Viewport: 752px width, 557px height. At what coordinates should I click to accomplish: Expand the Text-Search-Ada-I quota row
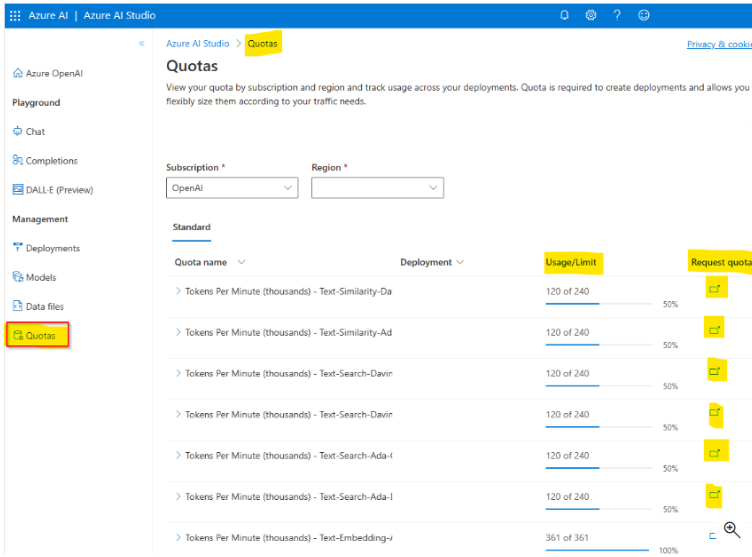coord(178,497)
